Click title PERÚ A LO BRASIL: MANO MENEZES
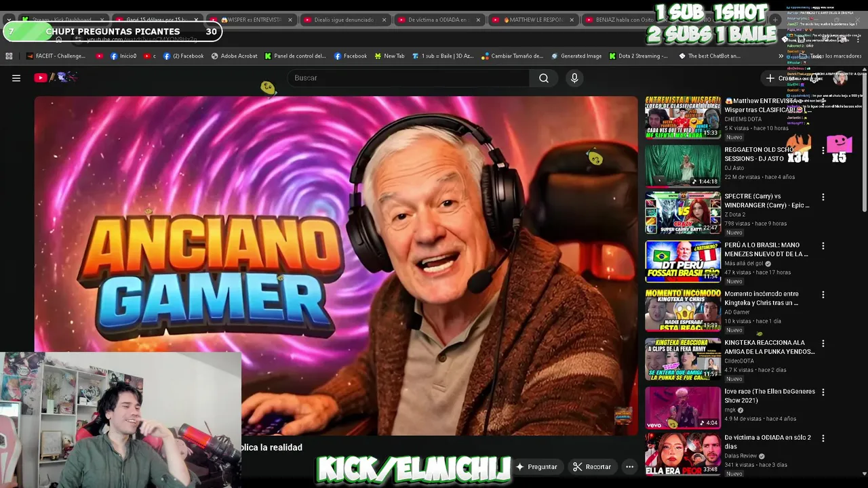The height and width of the screenshot is (488, 868). pos(766,249)
